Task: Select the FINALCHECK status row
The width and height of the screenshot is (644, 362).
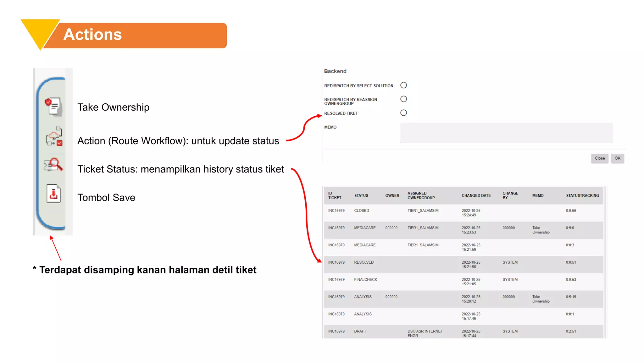Action: (x=365, y=279)
